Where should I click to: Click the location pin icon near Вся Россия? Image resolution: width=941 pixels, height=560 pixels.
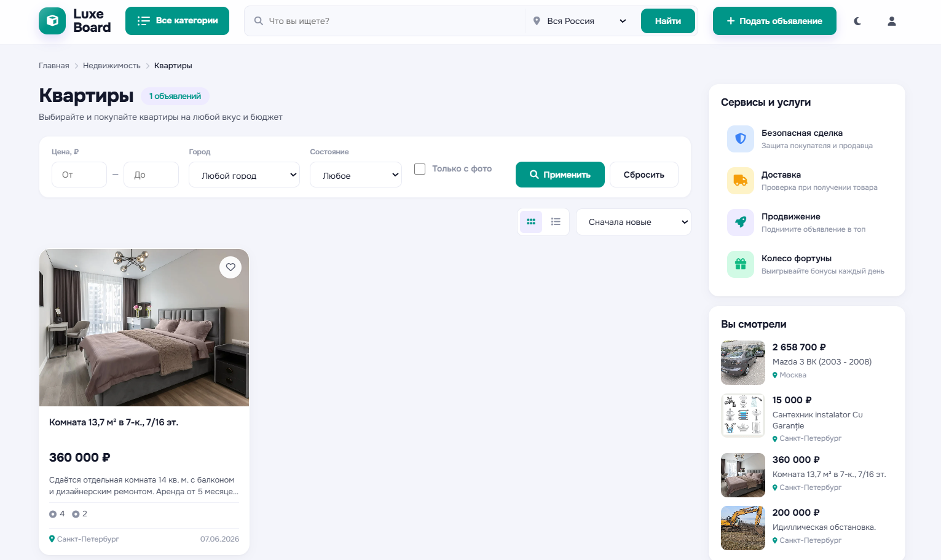coord(537,21)
